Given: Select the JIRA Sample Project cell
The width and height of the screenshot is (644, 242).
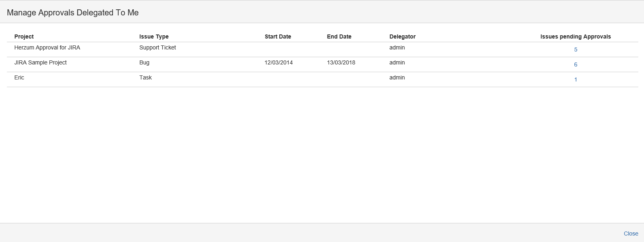Looking at the screenshot, I should point(40,62).
